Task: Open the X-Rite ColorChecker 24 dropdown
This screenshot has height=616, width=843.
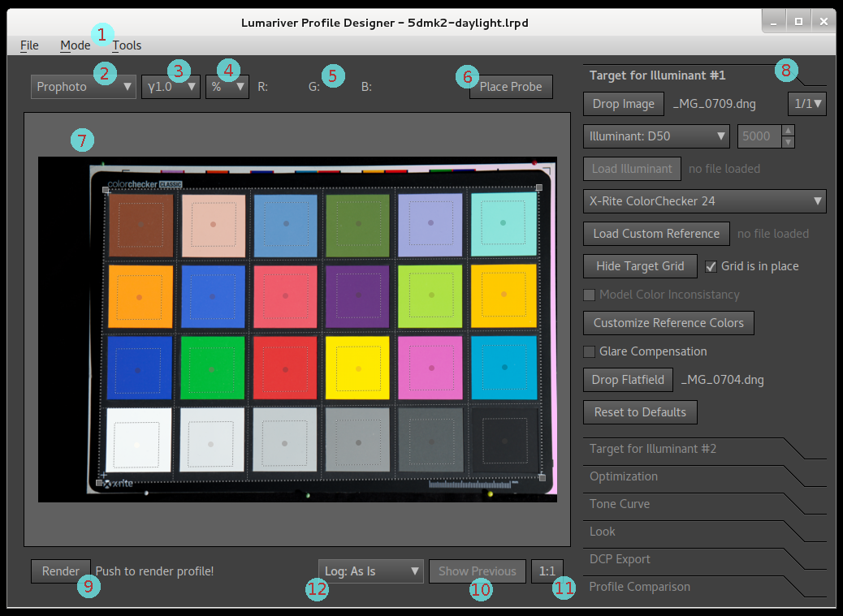Action: tap(705, 201)
